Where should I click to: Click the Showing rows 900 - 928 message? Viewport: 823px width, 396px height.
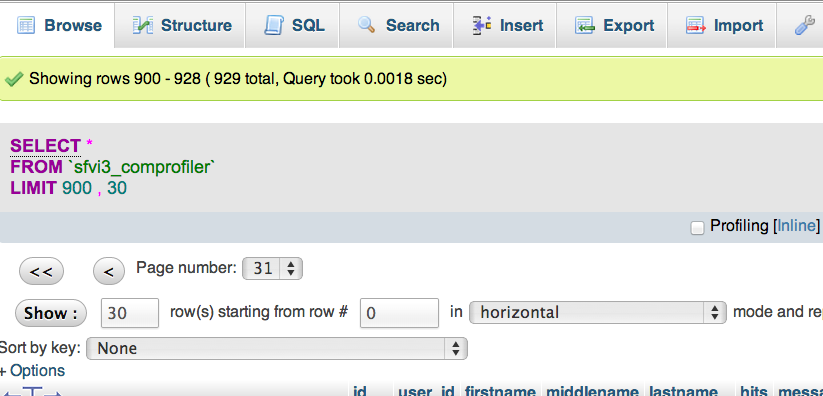point(238,79)
